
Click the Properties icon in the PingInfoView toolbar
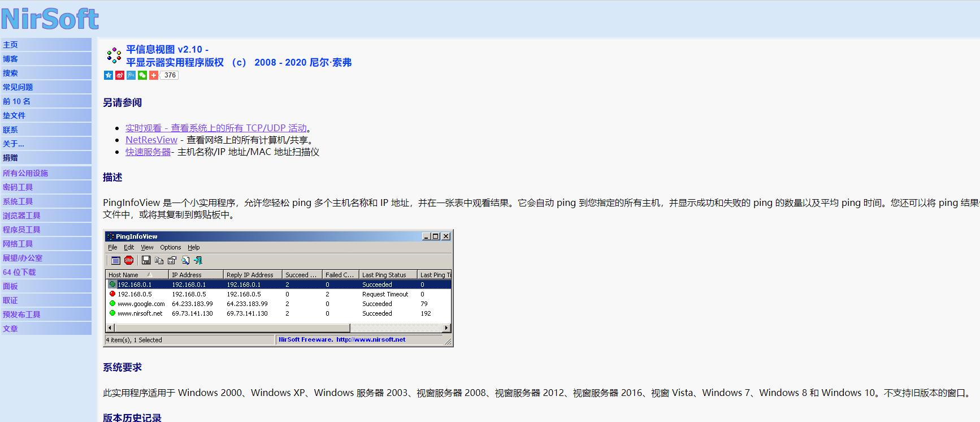172,260
